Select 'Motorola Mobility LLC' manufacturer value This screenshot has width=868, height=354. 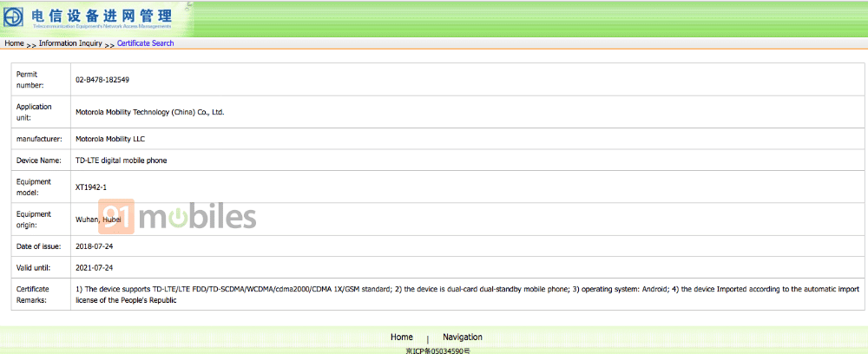point(110,139)
